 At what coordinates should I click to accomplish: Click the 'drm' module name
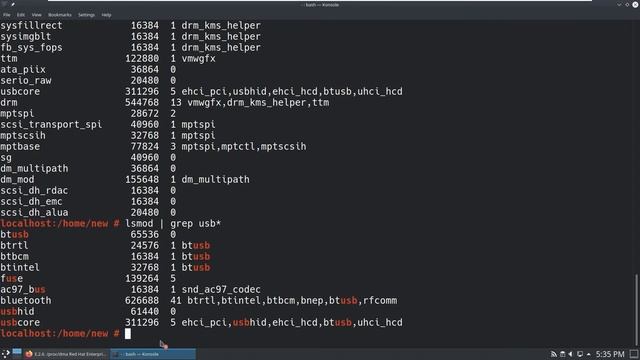(x=9, y=102)
